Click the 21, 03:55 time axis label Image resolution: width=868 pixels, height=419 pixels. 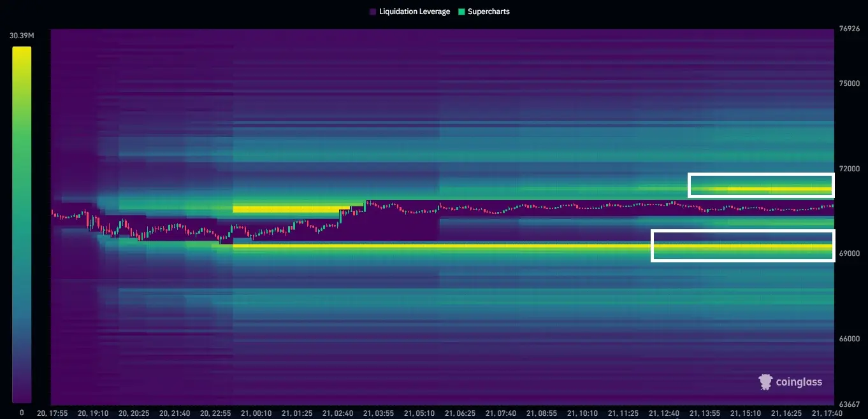click(379, 413)
